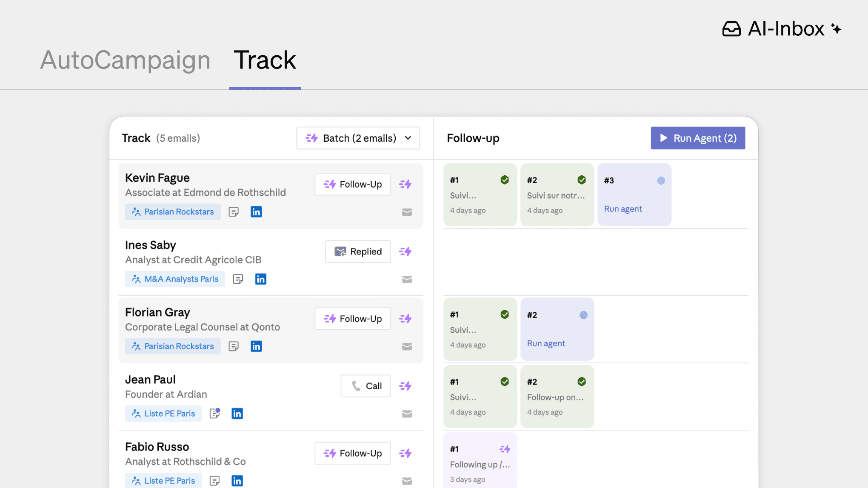Screen dimensions: 868x488
Task: Click the green checkmark on follow-up #2 for Kevin
Action: point(582,179)
